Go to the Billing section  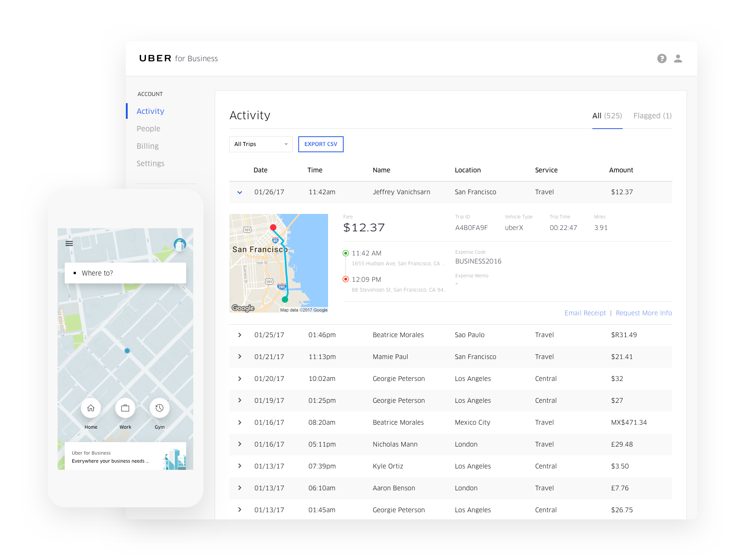click(147, 146)
